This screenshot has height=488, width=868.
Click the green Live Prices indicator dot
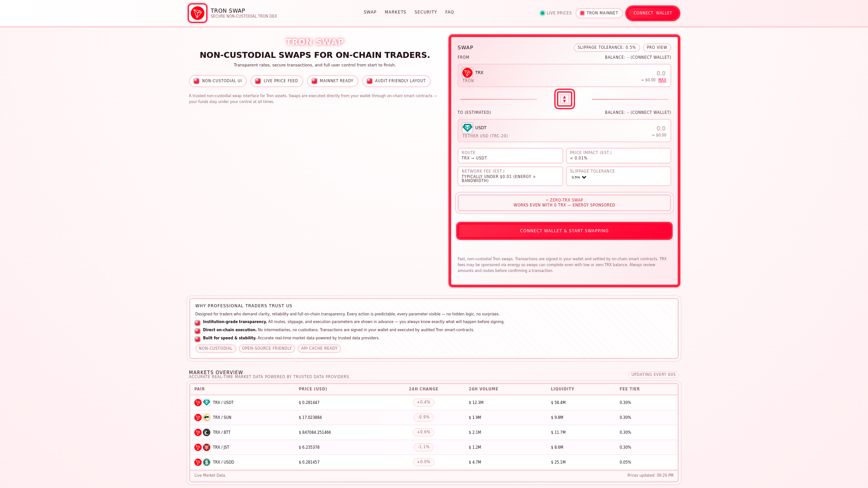coord(542,13)
